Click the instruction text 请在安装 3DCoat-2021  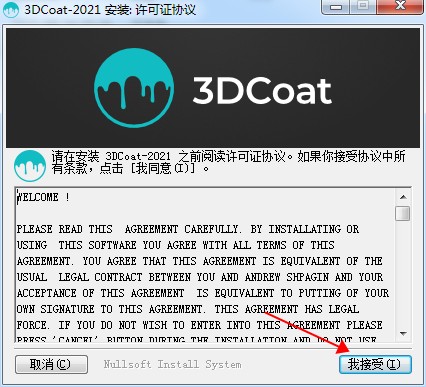(x=228, y=162)
